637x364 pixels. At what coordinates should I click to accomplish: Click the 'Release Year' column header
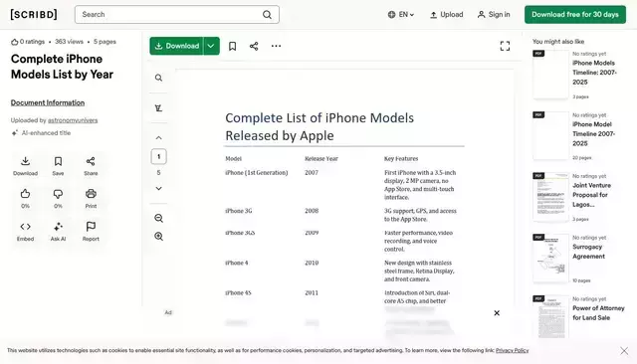click(x=321, y=159)
